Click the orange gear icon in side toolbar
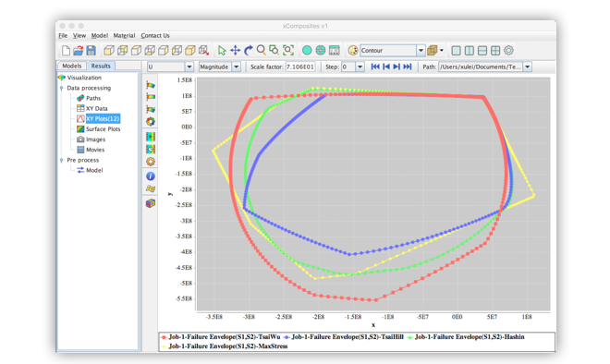The width and height of the screenshot is (610, 364). tap(151, 162)
